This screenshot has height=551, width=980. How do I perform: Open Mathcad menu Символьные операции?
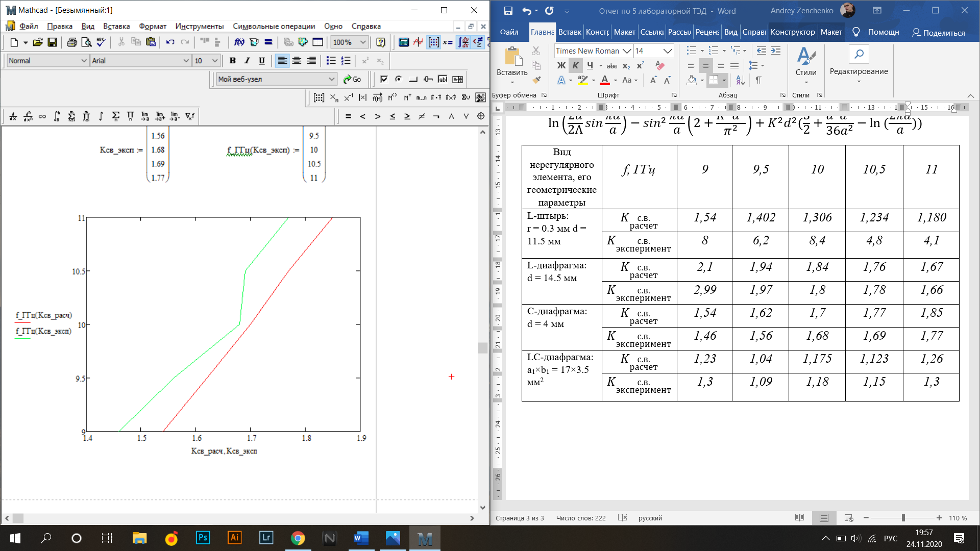(274, 26)
